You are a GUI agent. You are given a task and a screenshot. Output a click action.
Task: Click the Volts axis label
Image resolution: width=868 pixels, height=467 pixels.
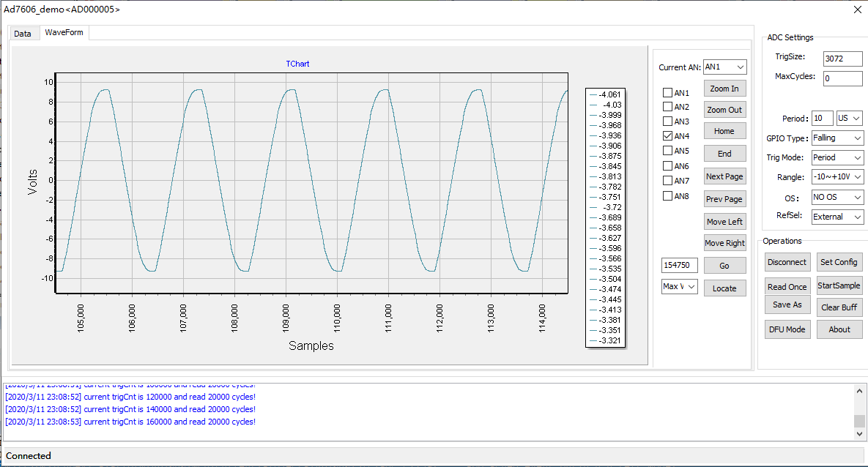33,182
